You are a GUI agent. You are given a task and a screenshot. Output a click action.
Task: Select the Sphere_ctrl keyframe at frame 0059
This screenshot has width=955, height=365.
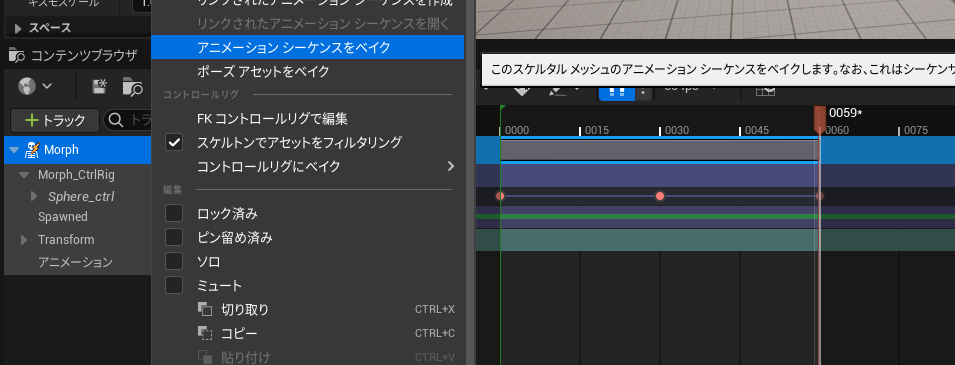point(820,196)
